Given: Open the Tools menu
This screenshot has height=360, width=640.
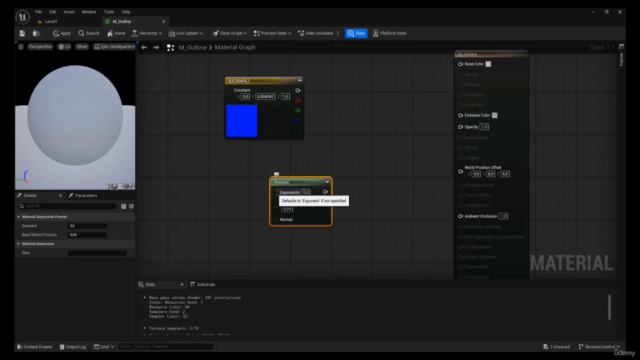Looking at the screenshot, I should click(109, 12).
